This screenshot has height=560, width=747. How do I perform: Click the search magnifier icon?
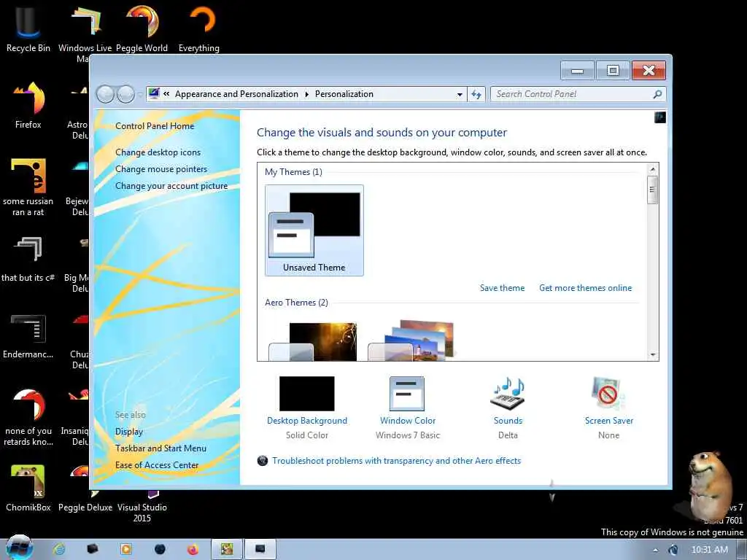pyautogui.click(x=657, y=94)
